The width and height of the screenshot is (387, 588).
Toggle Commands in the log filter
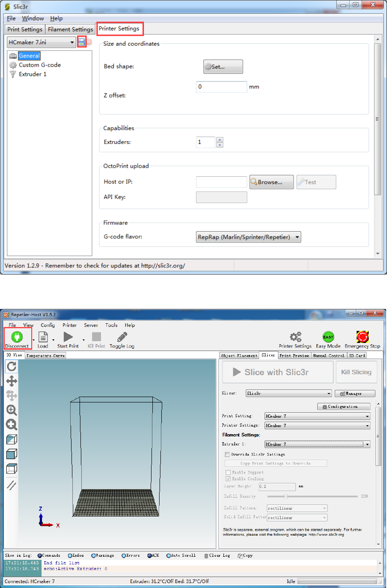48,555
